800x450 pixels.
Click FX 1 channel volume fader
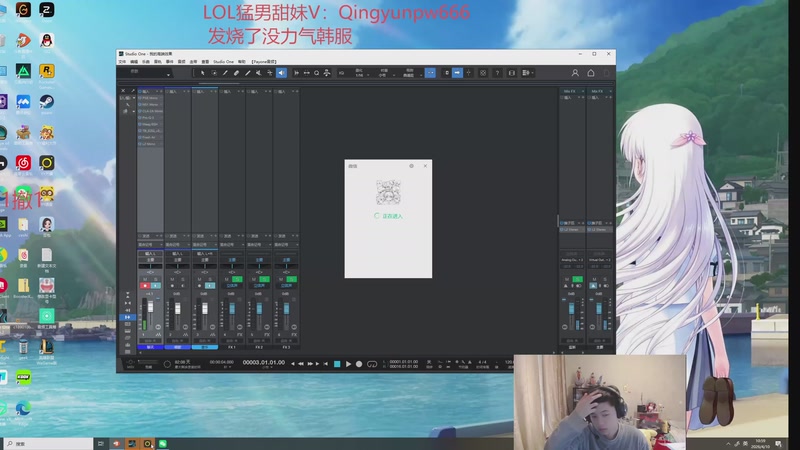point(232,309)
